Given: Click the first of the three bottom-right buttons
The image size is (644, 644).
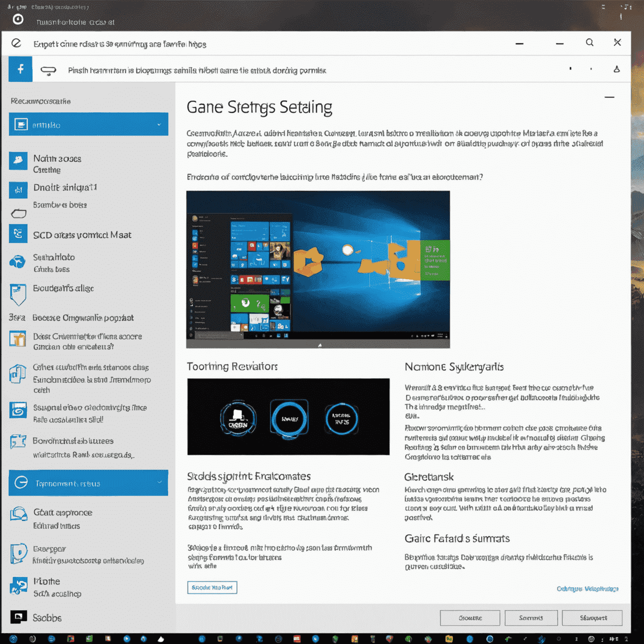Looking at the screenshot, I should pyautogui.click(x=470, y=618).
